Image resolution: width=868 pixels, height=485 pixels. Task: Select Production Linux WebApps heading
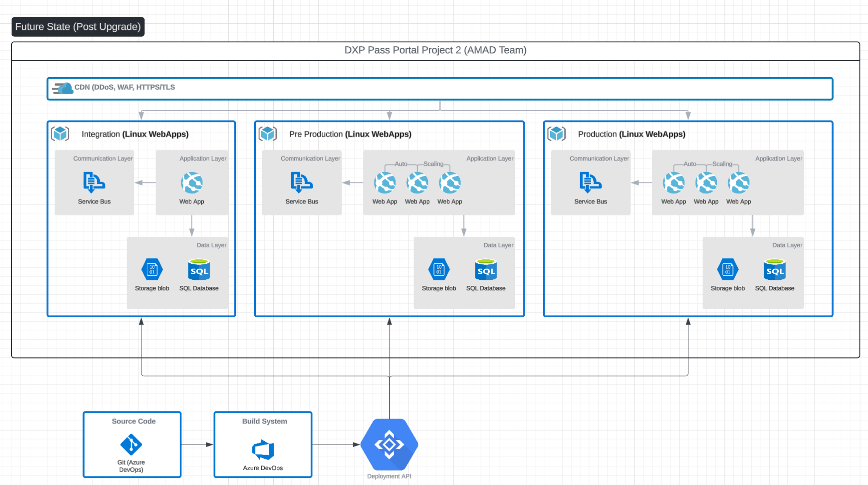[x=631, y=134]
